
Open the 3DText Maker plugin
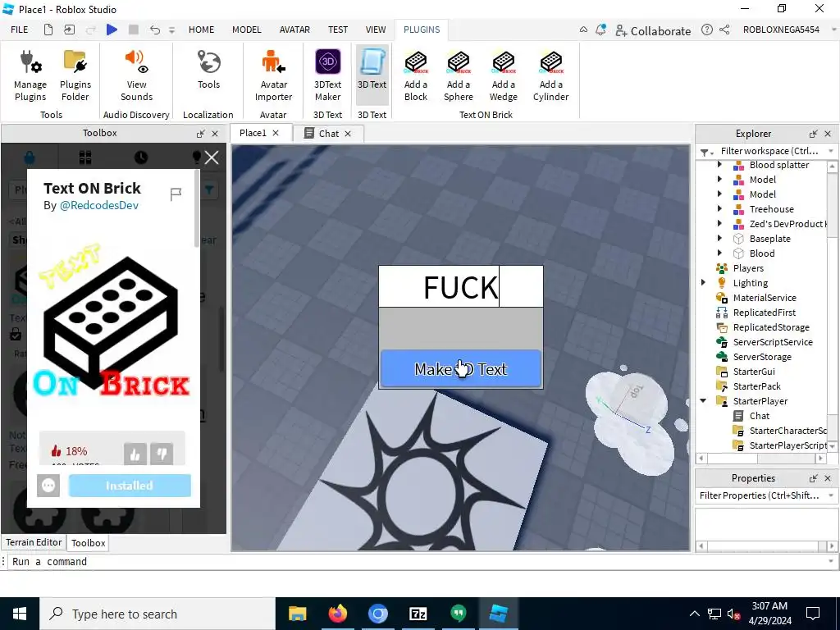pos(327,76)
